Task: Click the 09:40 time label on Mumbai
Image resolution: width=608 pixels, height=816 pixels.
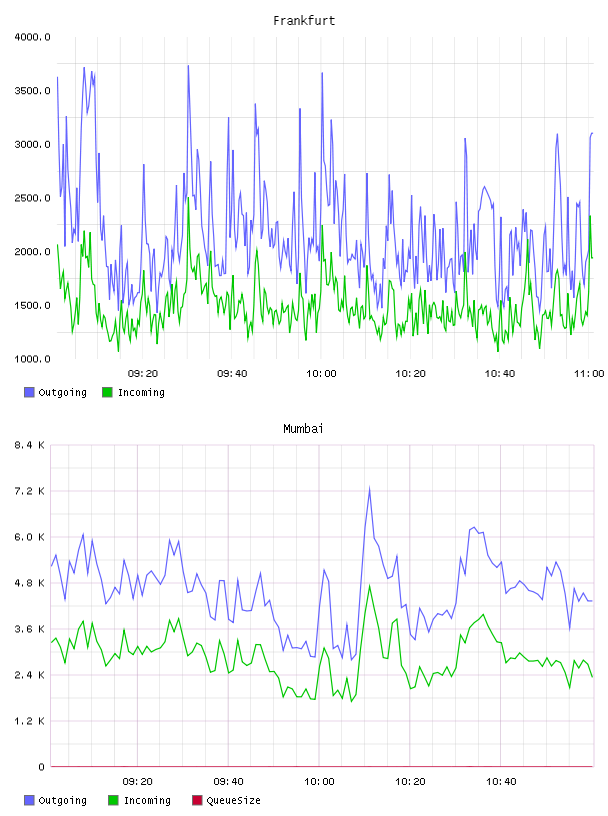Action: pos(229,781)
